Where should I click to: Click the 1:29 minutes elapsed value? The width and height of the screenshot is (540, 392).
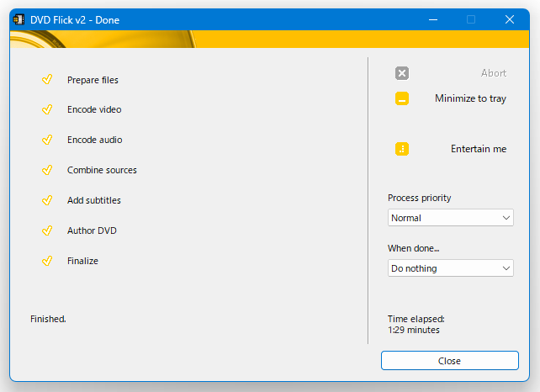coord(414,330)
